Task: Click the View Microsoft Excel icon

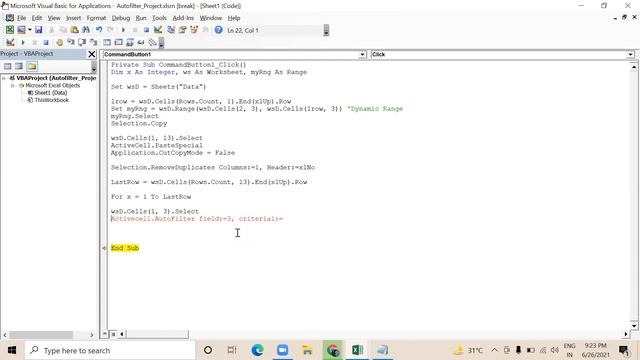Action: [x=9, y=30]
